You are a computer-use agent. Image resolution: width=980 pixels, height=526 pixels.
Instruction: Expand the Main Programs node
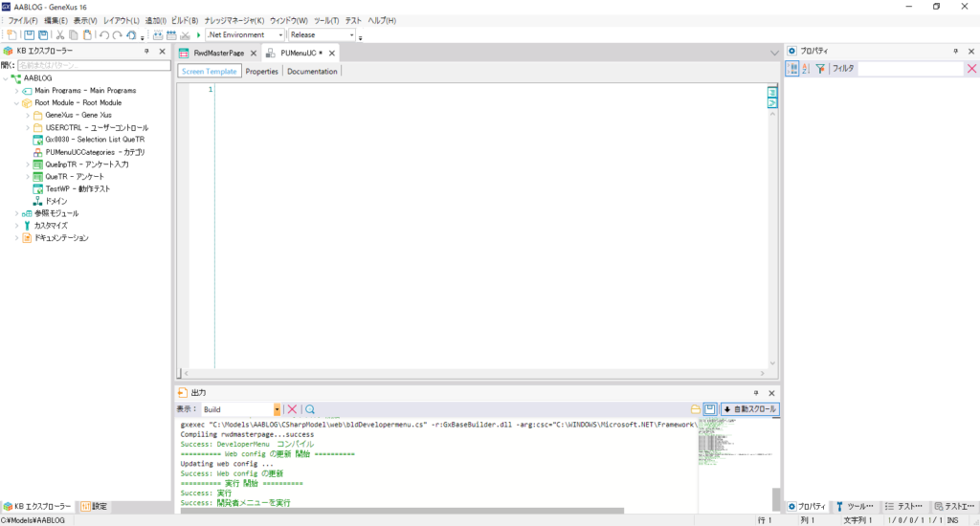(17, 91)
